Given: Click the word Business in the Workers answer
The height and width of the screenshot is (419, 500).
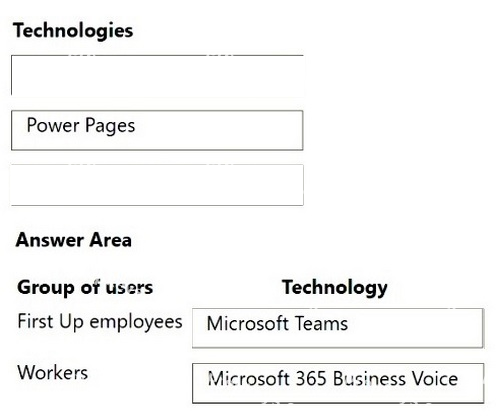Looking at the screenshot, I should pos(369,379).
